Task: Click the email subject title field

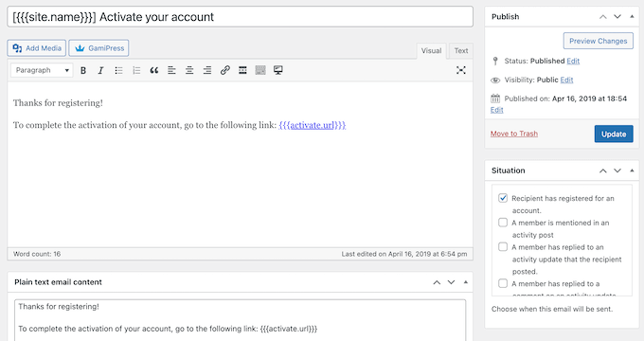Action: 241,17
